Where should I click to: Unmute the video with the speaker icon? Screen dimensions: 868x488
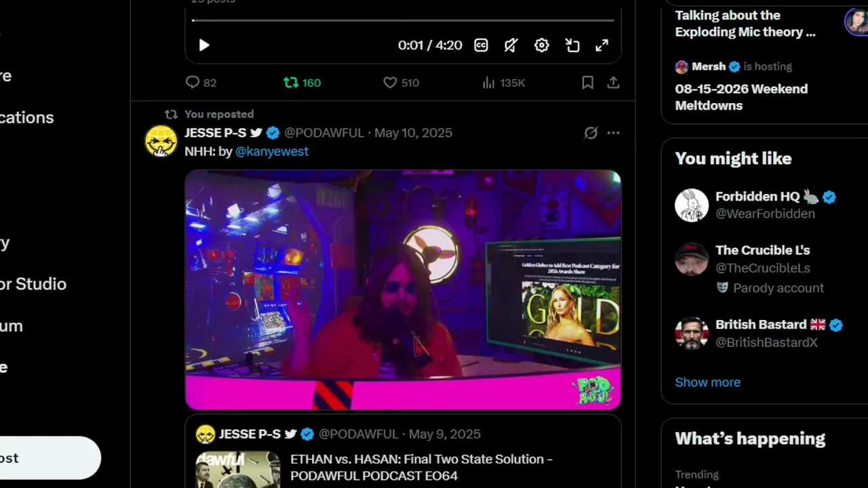coord(511,45)
